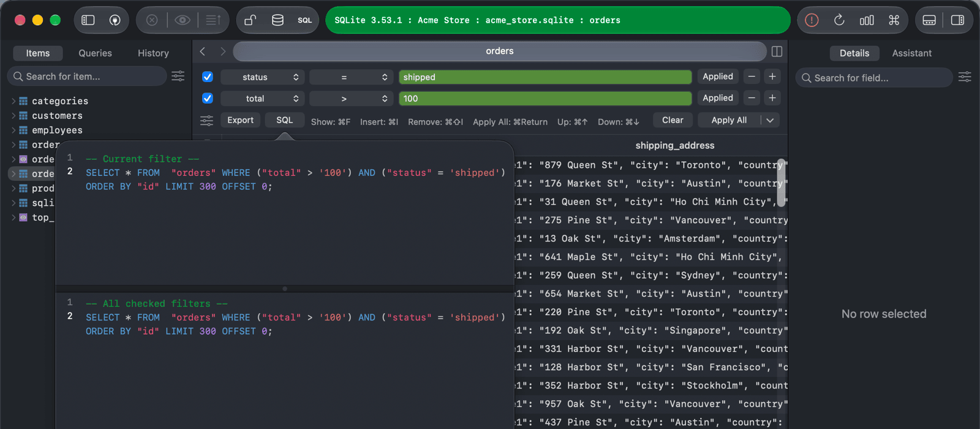
Task: Click the Clear filters button
Action: (x=673, y=120)
